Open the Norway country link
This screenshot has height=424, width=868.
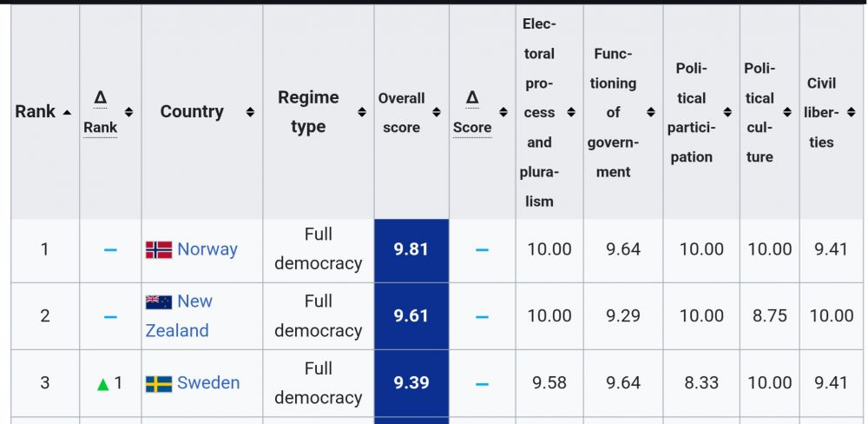click(x=207, y=249)
